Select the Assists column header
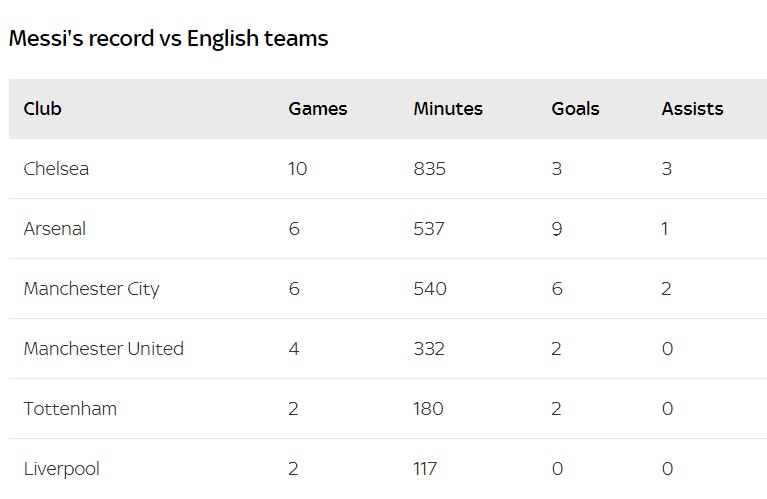 tap(692, 109)
